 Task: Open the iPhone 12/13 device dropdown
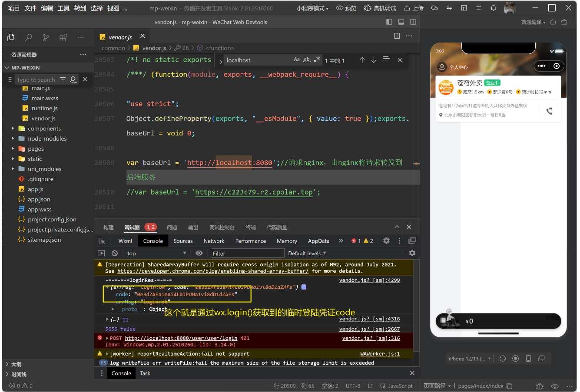click(x=469, y=359)
